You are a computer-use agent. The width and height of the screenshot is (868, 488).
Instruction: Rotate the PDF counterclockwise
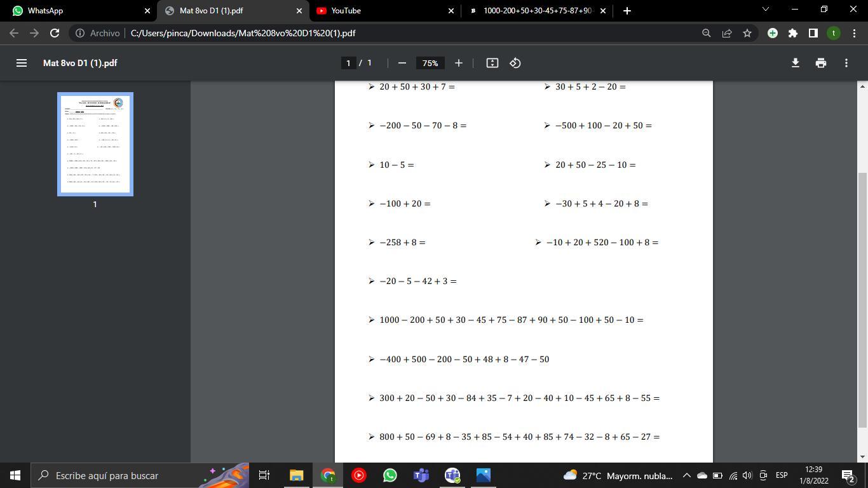pos(515,63)
